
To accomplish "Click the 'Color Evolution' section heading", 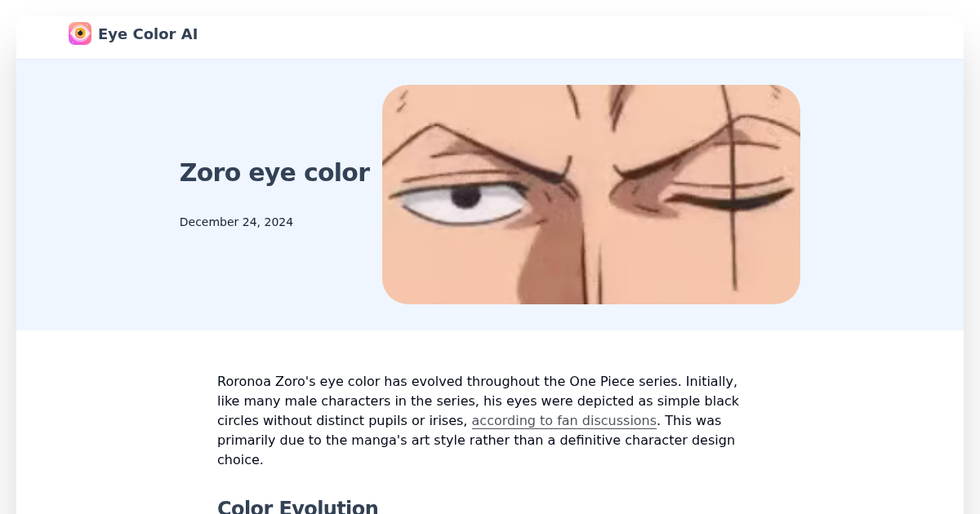I will click(297, 506).
